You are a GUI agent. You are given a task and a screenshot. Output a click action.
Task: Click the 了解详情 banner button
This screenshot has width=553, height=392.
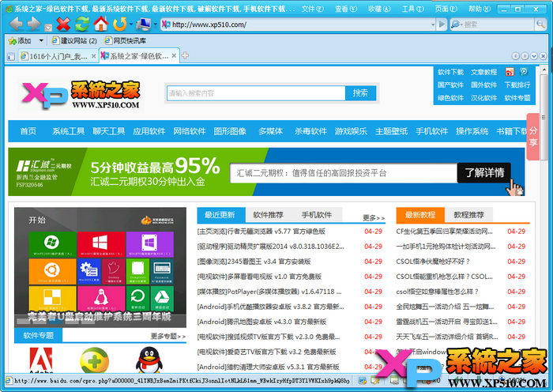pyautogui.click(x=483, y=172)
